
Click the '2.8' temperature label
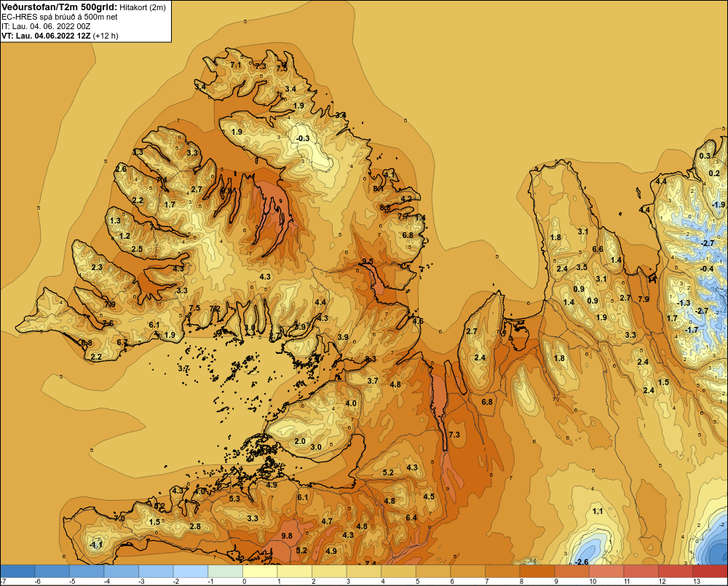(x=195, y=526)
